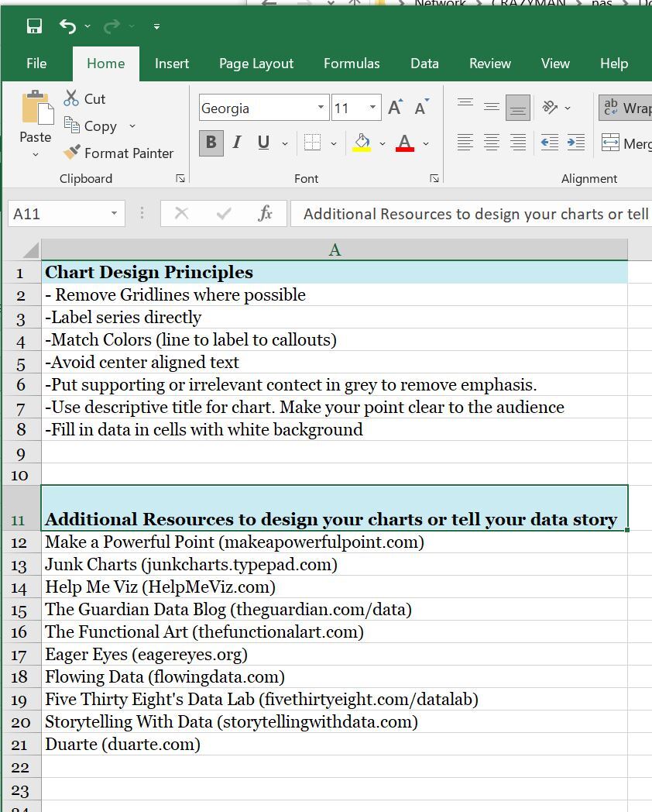Activate the Format Painter brush
The width and height of the screenshot is (652, 812).
118,153
